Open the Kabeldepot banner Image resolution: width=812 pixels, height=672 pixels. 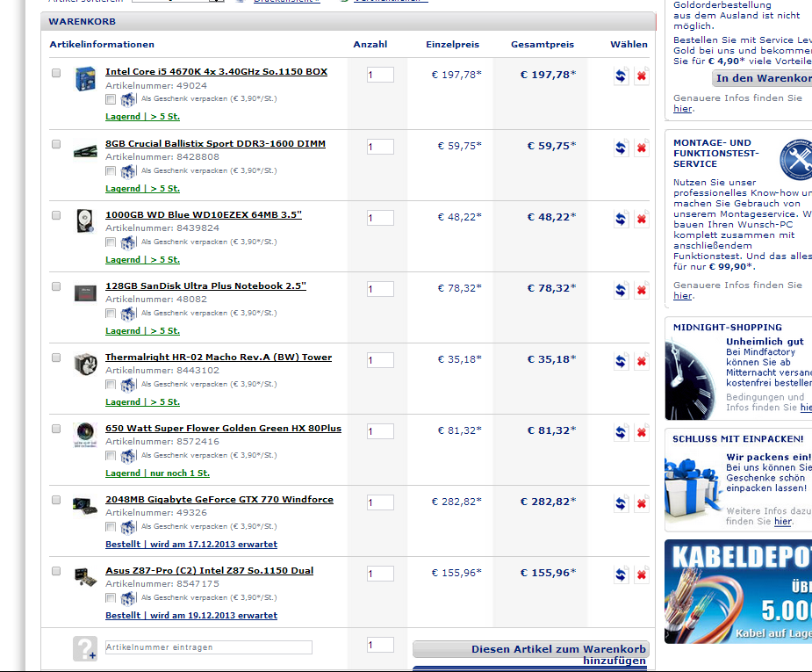coord(738,591)
